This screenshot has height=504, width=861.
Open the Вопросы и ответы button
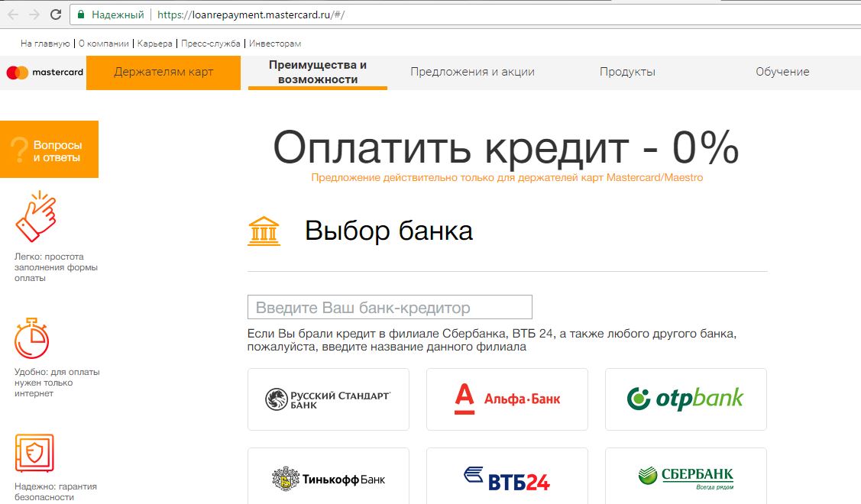[50, 150]
